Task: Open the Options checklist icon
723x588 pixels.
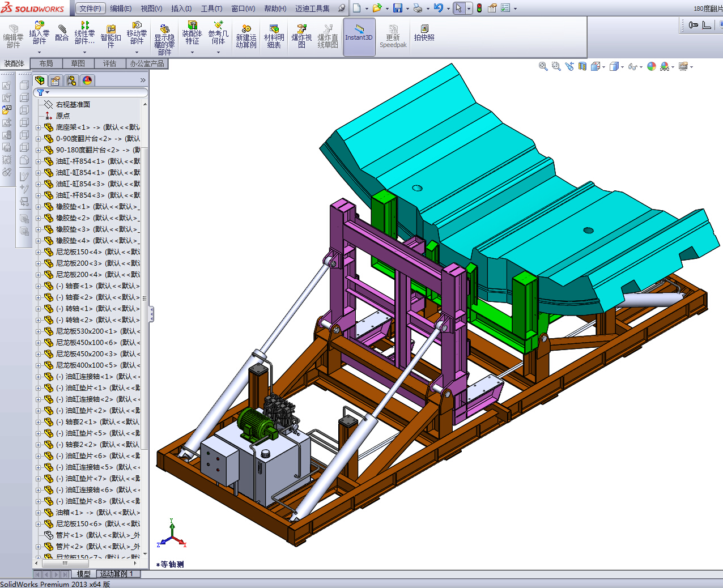Action: pyautogui.click(x=505, y=8)
